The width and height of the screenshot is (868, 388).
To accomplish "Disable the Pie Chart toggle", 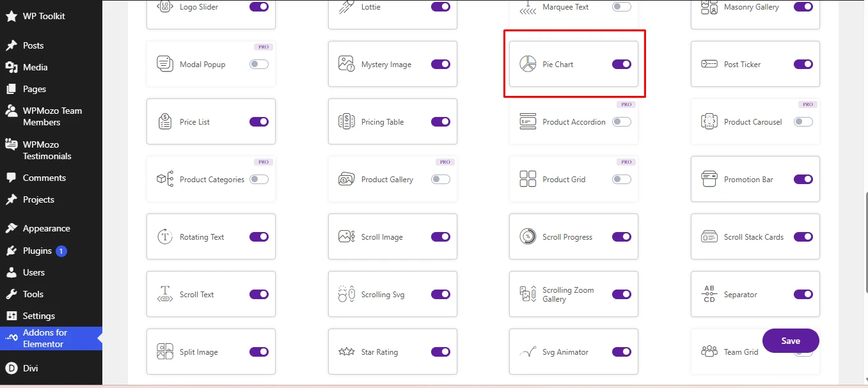I will [622, 65].
